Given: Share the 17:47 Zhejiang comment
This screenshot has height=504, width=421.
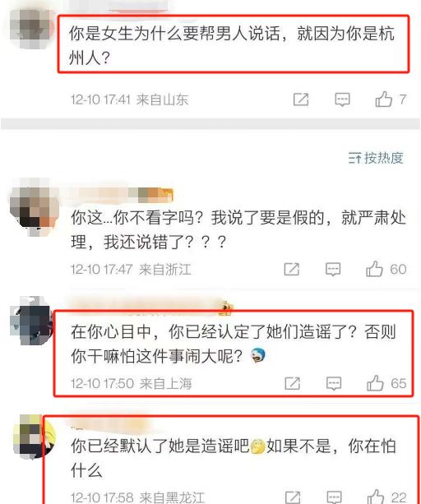Looking at the screenshot, I should [x=291, y=269].
